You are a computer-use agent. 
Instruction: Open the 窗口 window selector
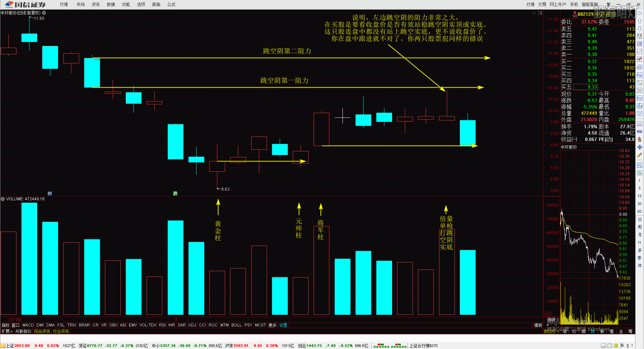16,325
